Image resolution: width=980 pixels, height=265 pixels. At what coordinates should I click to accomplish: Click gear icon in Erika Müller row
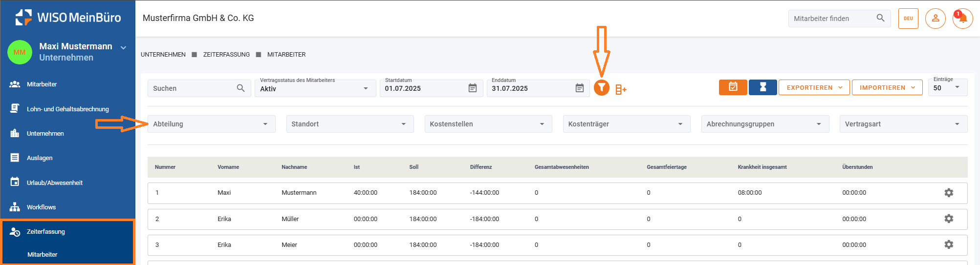(x=948, y=219)
